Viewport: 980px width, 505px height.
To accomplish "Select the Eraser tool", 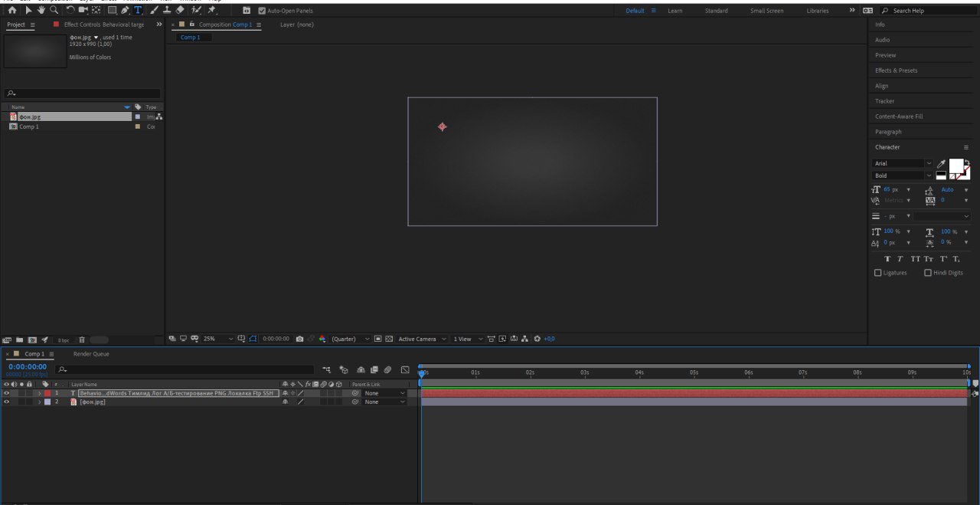I will click(179, 10).
